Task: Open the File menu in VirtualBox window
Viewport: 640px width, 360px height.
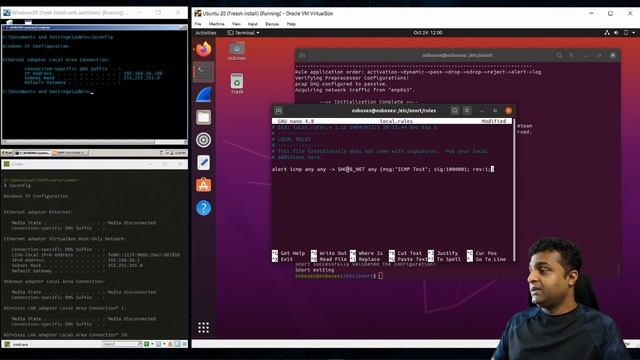Action: tap(198, 24)
